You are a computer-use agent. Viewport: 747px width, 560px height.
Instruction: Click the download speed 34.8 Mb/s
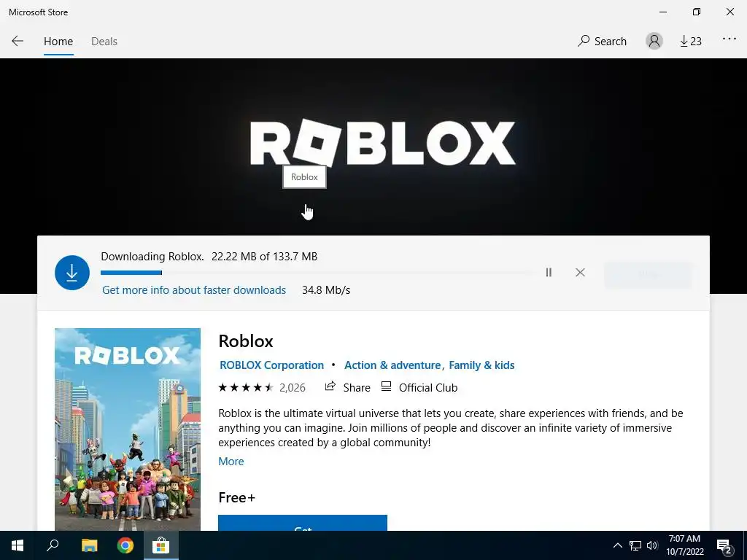coord(326,290)
